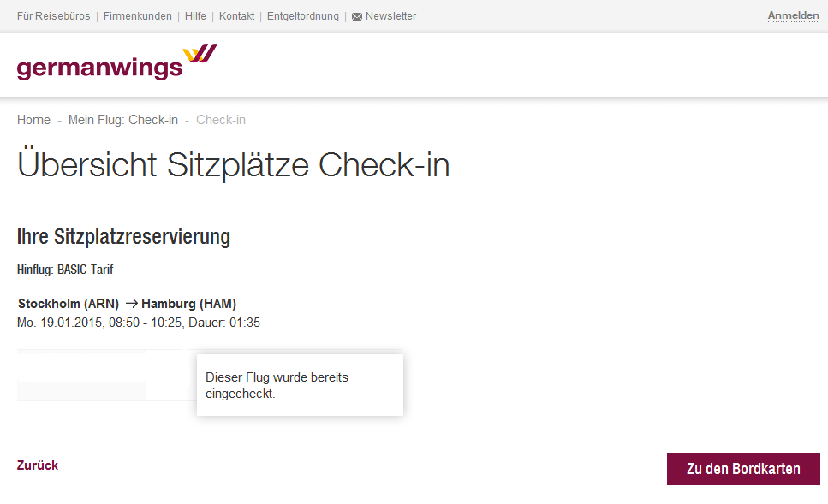Go back using the Zurück link
The height and width of the screenshot is (504, 828).
[x=38, y=465]
